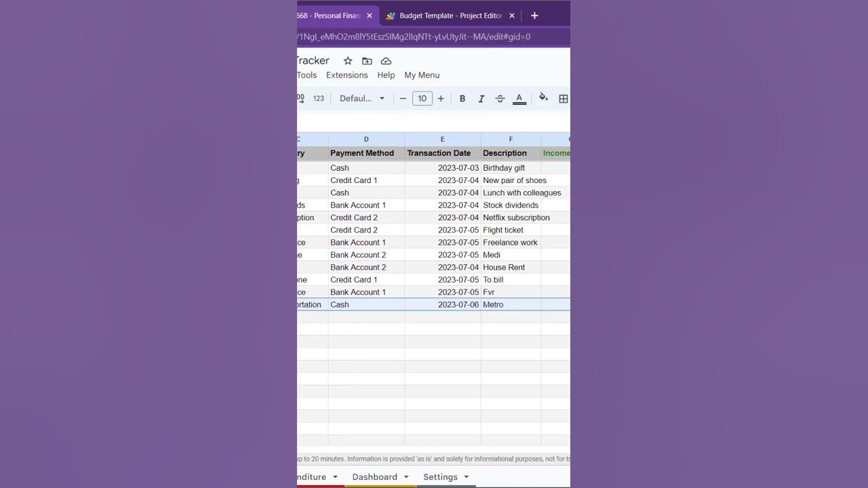The height and width of the screenshot is (488, 868).
Task: Click the browser address bar URL
Action: click(414, 37)
